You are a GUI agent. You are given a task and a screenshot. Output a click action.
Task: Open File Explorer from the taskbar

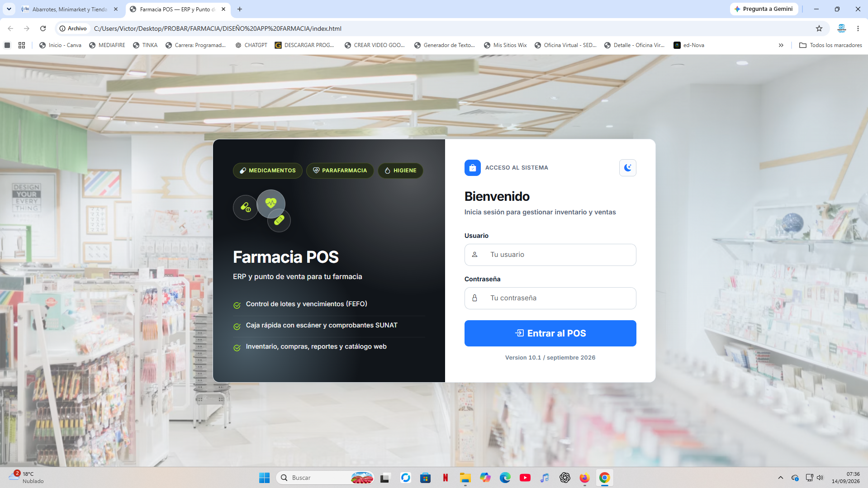(x=465, y=478)
